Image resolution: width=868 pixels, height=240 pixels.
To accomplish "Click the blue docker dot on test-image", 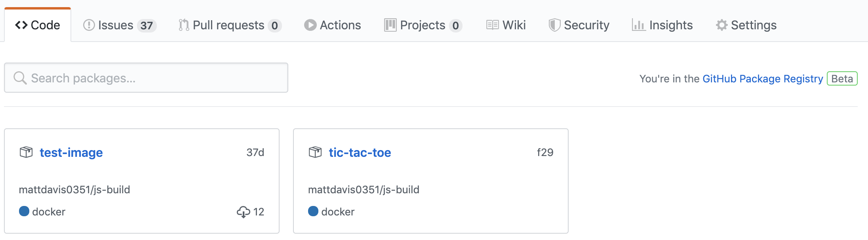I will tap(24, 211).
